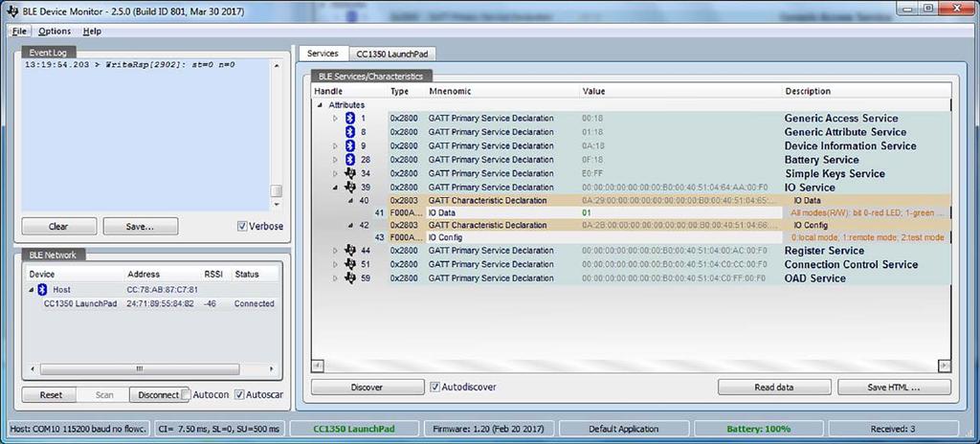Click the Reset button
Screen dimensions: 980x444
click(x=51, y=394)
